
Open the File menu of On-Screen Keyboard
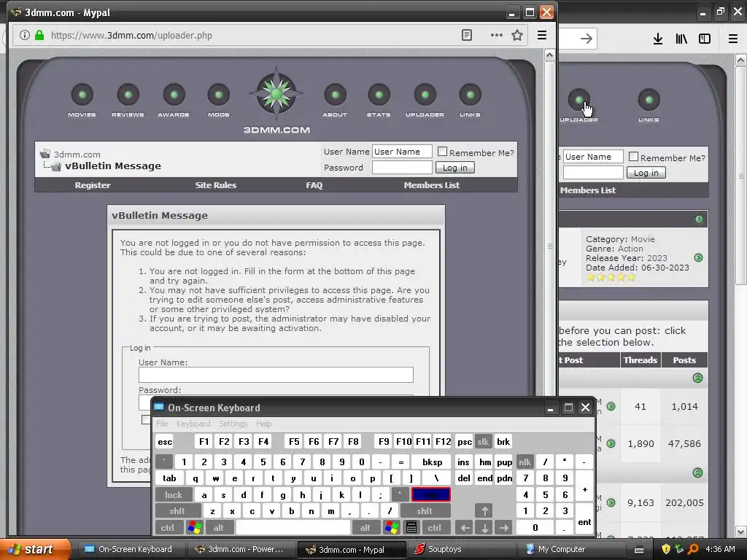pos(162,424)
